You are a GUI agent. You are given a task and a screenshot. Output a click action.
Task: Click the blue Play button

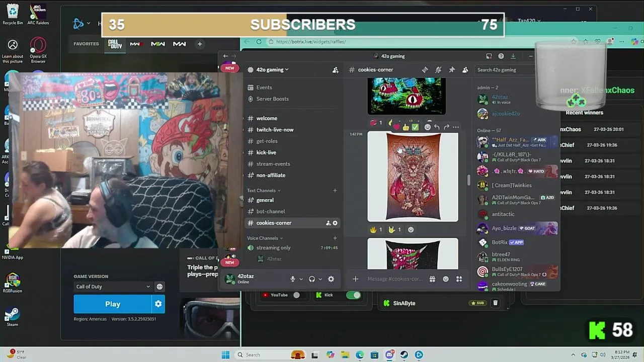click(113, 304)
